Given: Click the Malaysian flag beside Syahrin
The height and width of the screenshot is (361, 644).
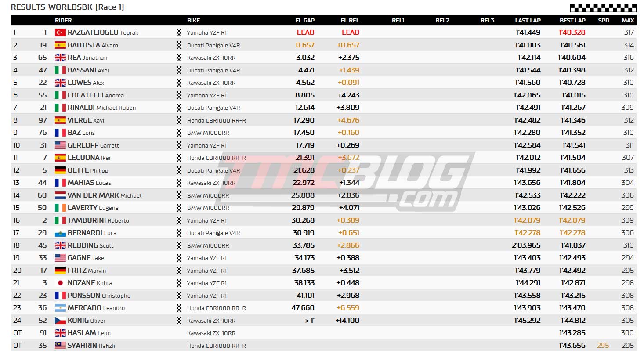Looking at the screenshot, I should [x=60, y=346].
